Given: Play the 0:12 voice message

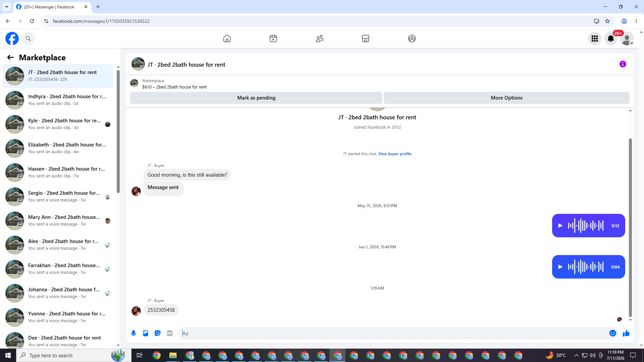Looking at the screenshot, I should (560, 226).
